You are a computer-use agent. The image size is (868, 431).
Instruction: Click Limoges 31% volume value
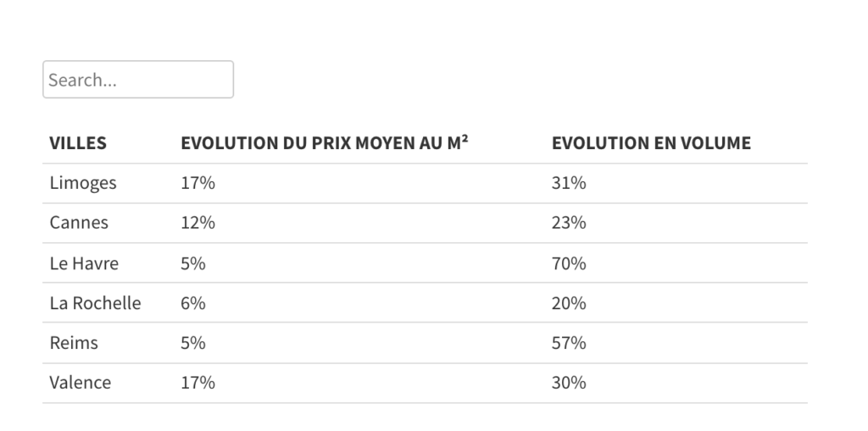[569, 183]
